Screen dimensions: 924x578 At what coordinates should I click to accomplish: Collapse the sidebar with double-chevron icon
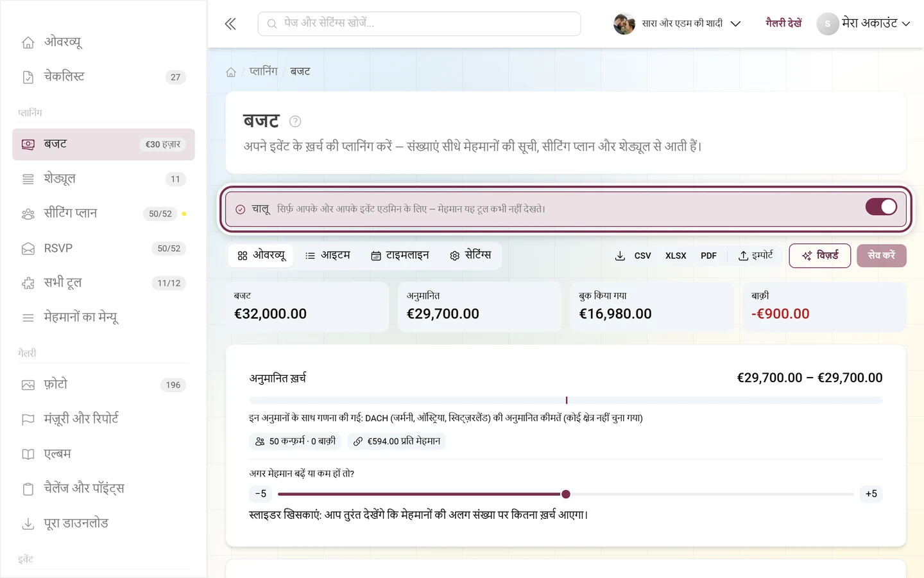click(x=230, y=24)
